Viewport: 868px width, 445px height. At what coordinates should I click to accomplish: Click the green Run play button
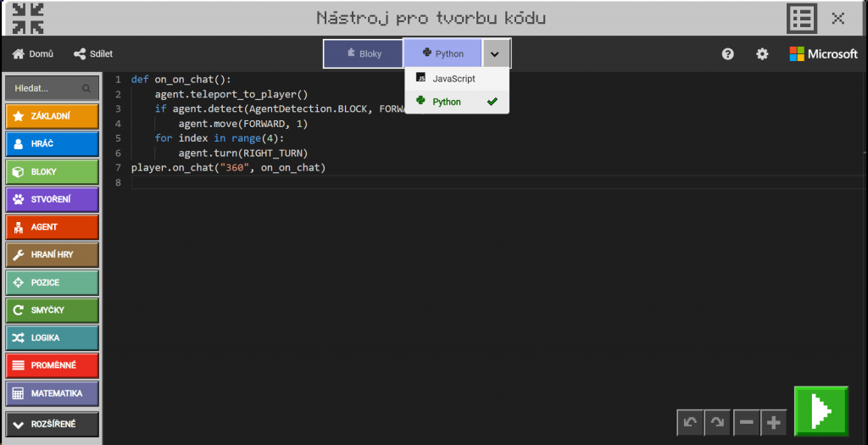(x=821, y=411)
